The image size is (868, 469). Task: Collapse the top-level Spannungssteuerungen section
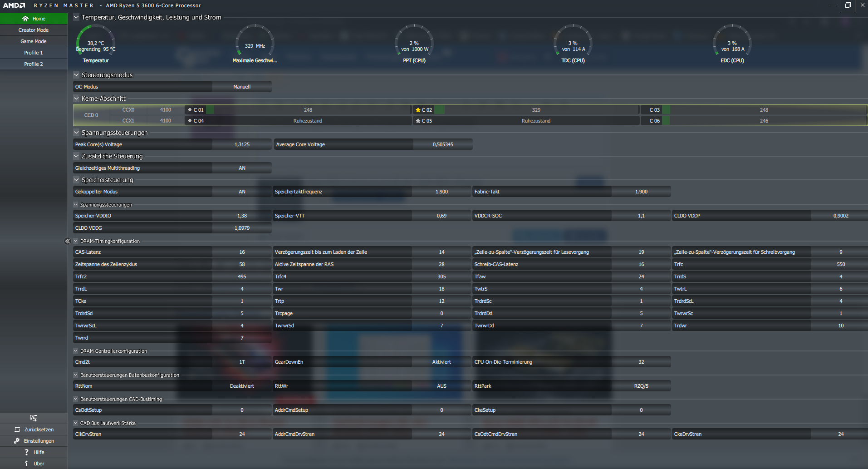[x=76, y=133]
